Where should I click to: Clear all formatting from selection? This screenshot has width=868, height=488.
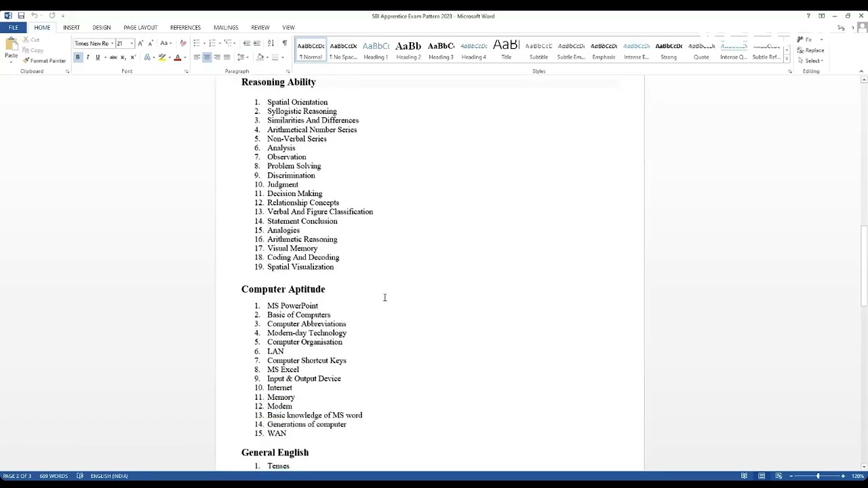[x=182, y=43]
